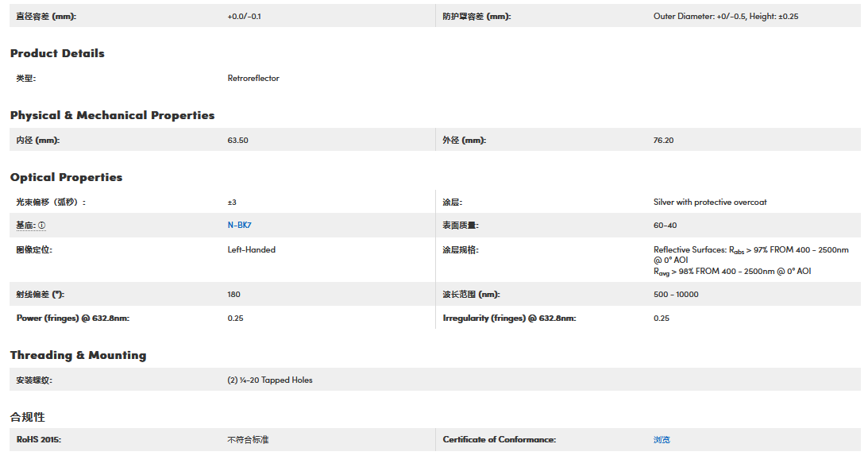Click the 浏览 certificate link

tap(662, 440)
